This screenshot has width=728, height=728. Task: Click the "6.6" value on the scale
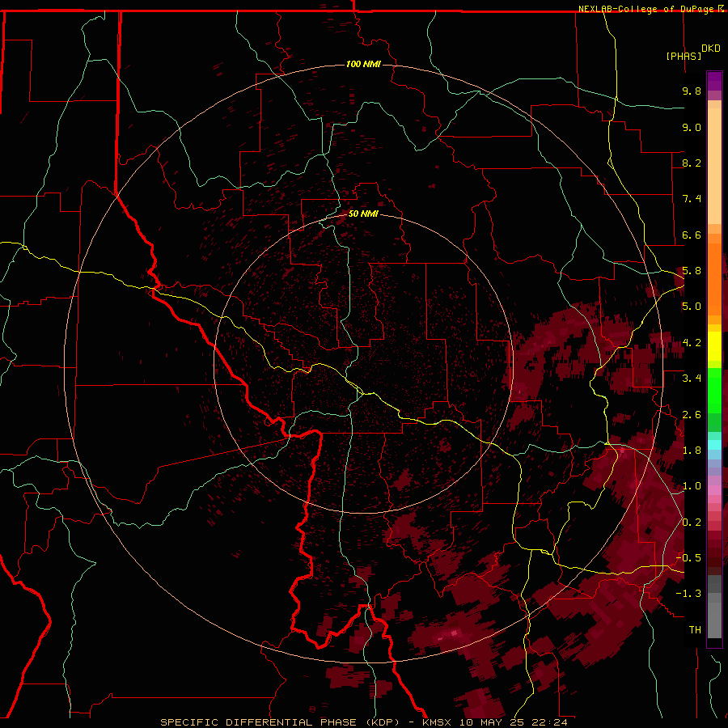pyautogui.click(x=692, y=235)
